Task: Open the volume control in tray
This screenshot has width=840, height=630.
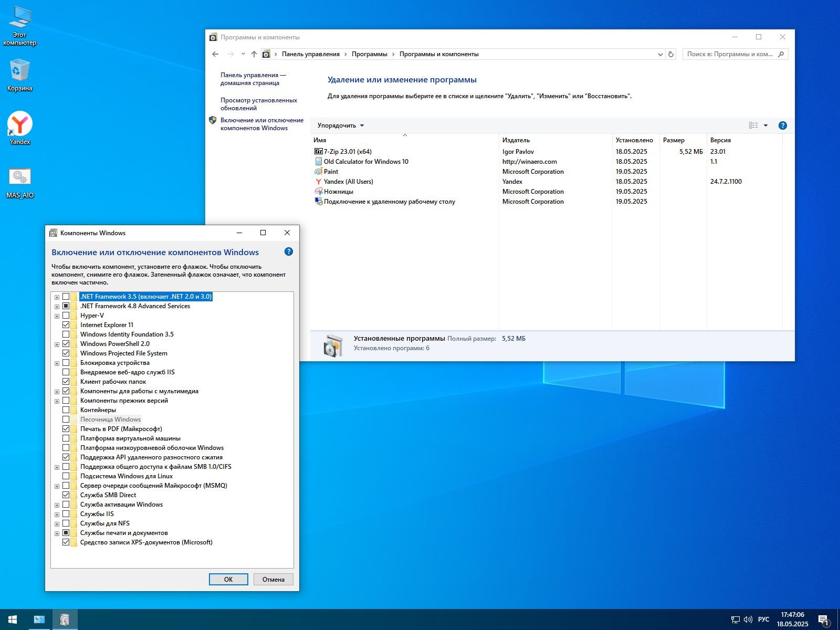Action: tap(748, 619)
